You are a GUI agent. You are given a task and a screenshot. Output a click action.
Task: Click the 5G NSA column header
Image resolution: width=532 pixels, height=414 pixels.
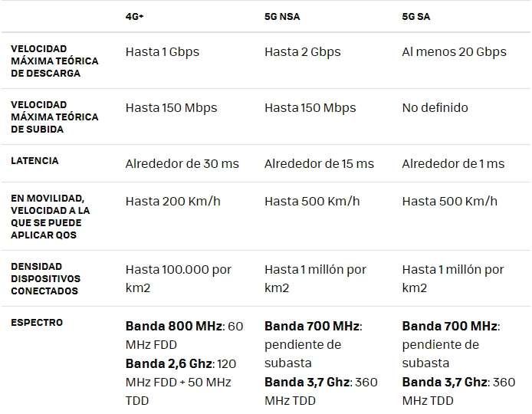[x=282, y=16]
